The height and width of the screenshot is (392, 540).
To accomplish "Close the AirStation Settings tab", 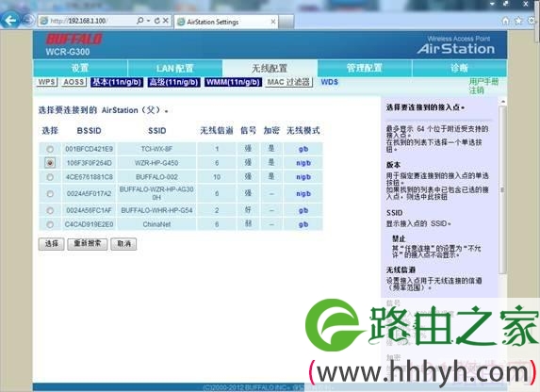I will (273, 22).
